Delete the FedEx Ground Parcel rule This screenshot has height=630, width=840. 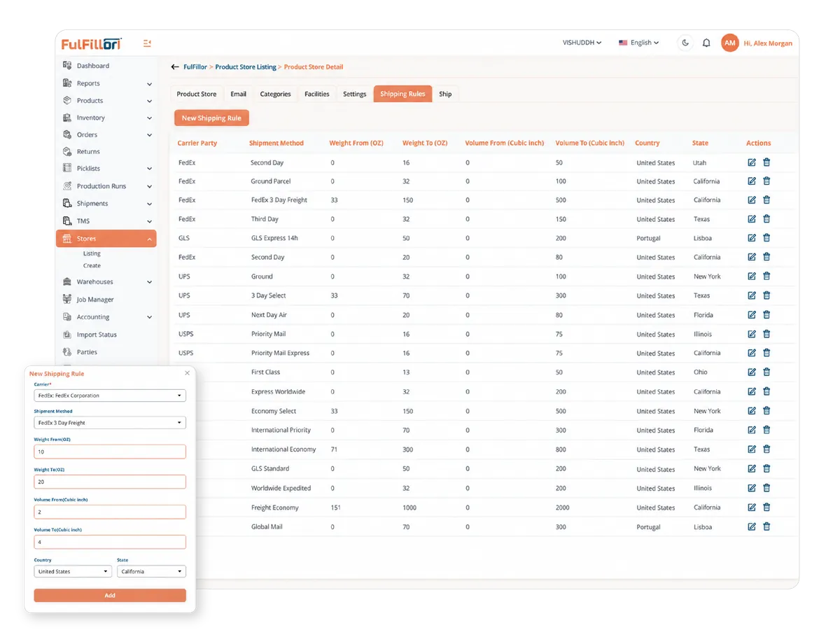tap(766, 181)
